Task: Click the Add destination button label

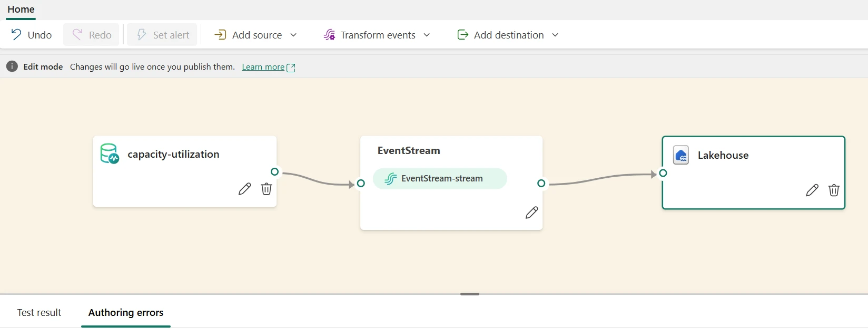Action: (509, 35)
